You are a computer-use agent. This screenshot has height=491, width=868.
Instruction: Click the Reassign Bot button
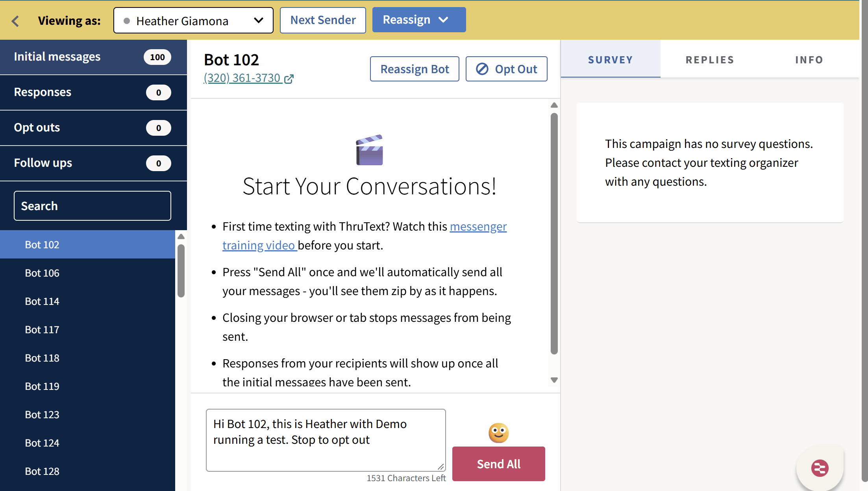click(415, 69)
